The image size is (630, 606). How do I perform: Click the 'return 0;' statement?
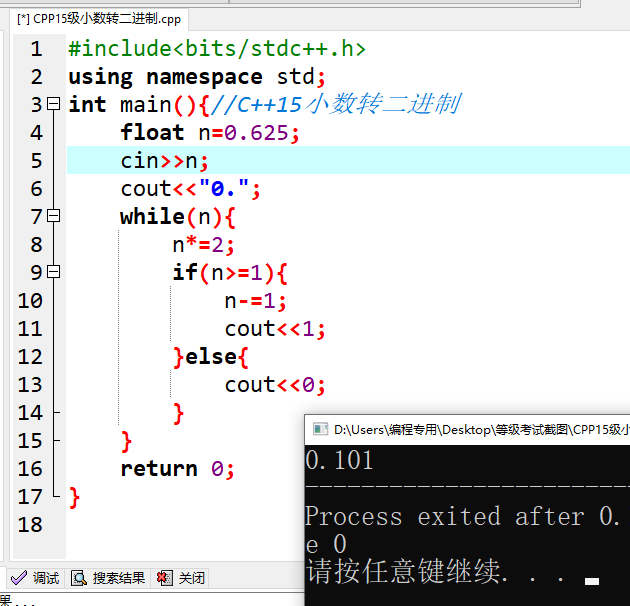[x=177, y=469]
